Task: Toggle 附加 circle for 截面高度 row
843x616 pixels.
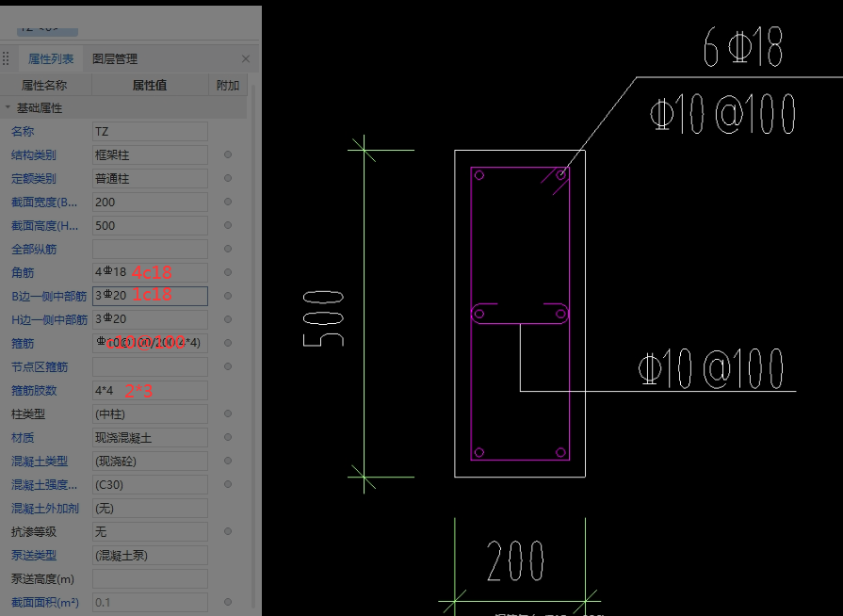Action: [x=228, y=225]
